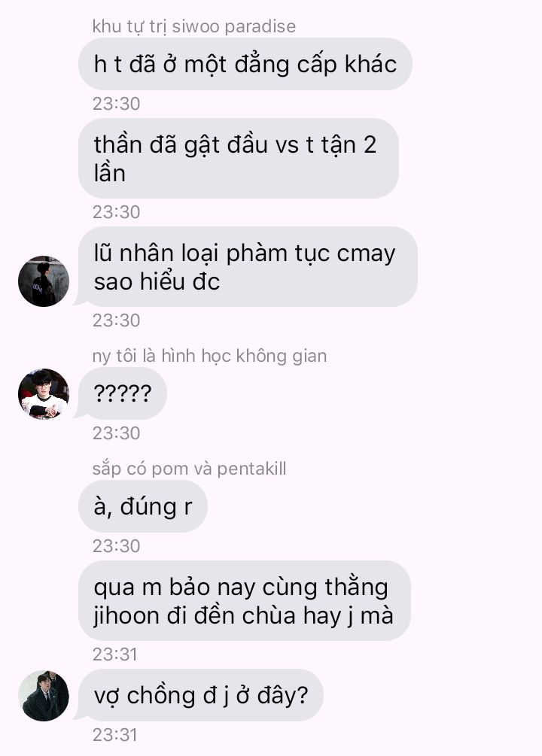Screen dimensions: 542x756
Task: Select message 'h t đã ở một đẳng cấp khác'
Action: tap(245, 64)
